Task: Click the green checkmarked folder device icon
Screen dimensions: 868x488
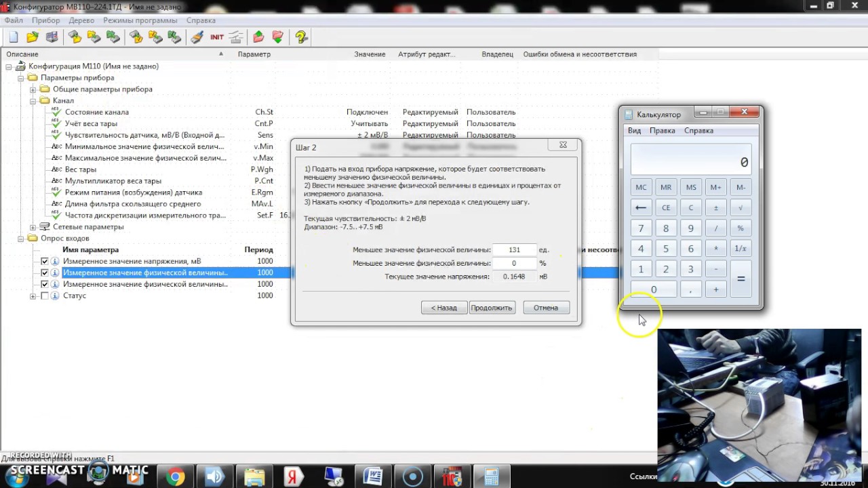Action: 175,37
